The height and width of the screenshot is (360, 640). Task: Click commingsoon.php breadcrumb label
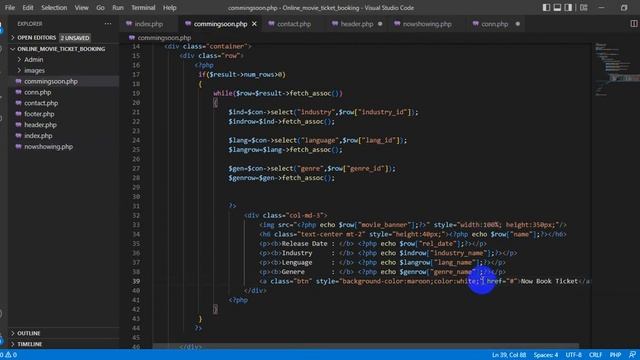point(164,38)
